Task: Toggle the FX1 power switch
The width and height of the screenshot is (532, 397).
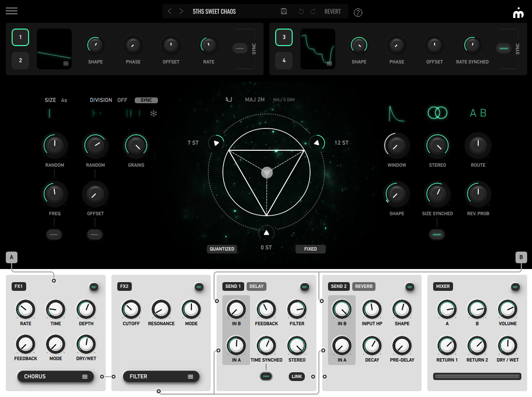Action: click(94, 287)
